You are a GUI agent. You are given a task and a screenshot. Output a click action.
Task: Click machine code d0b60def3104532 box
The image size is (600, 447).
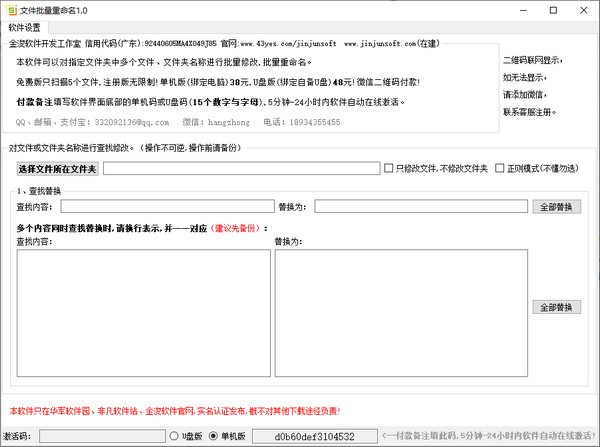315,436
